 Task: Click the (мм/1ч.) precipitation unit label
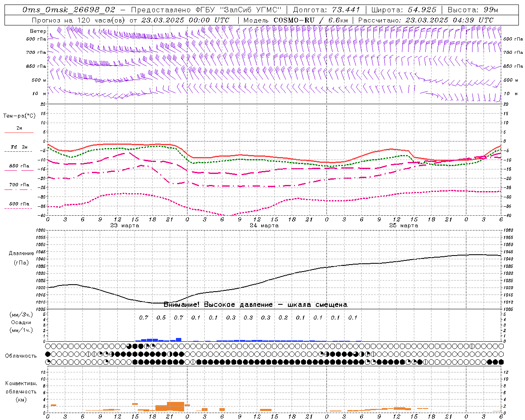point(21,330)
